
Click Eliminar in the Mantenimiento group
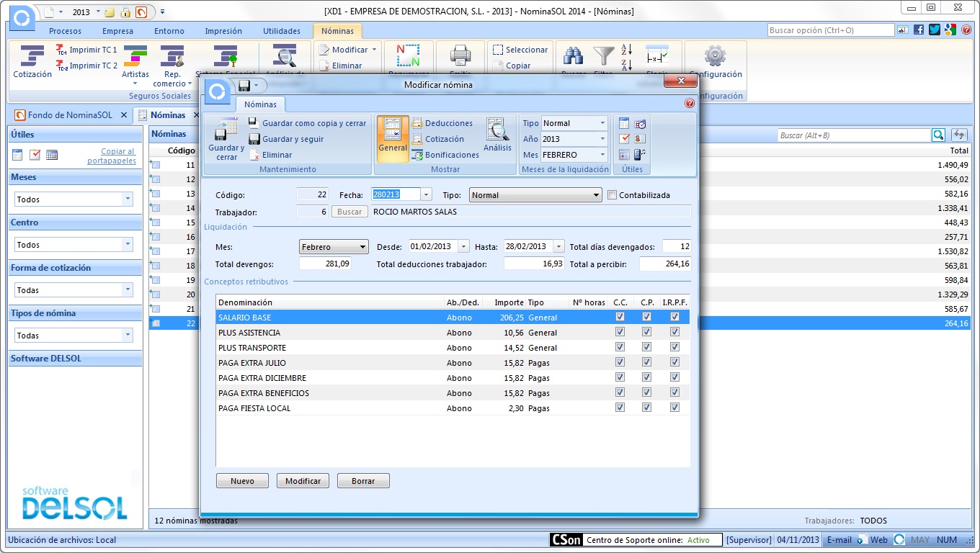(x=270, y=155)
